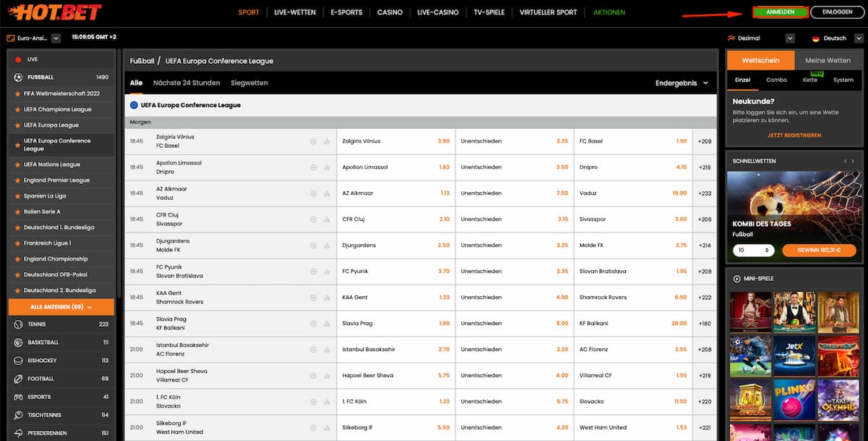
Task: Click the Mini-Spiele play icon
Action: coord(736,279)
